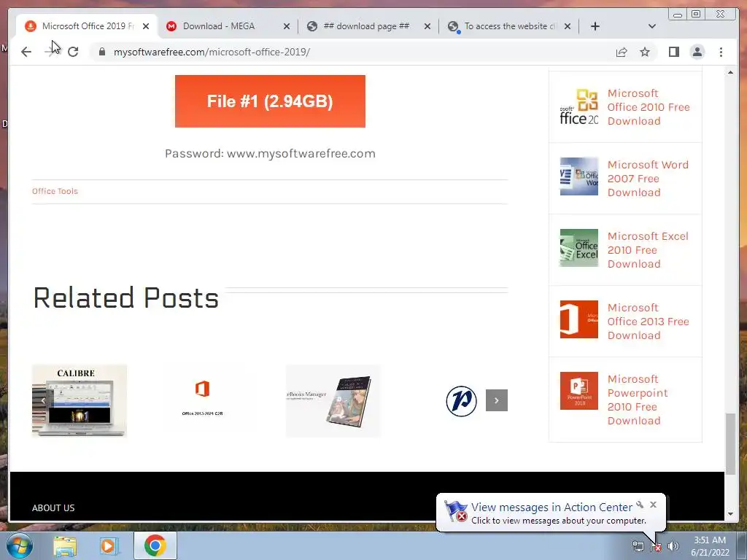Click the Chrome taskbar icon
This screenshot has width=747, height=560.
point(155,545)
